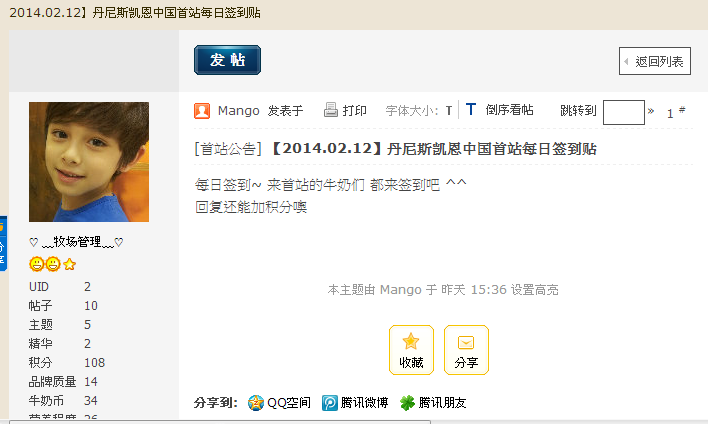Select the large blue T font size icon
The image size is (708, 424).
pos(470,109)
